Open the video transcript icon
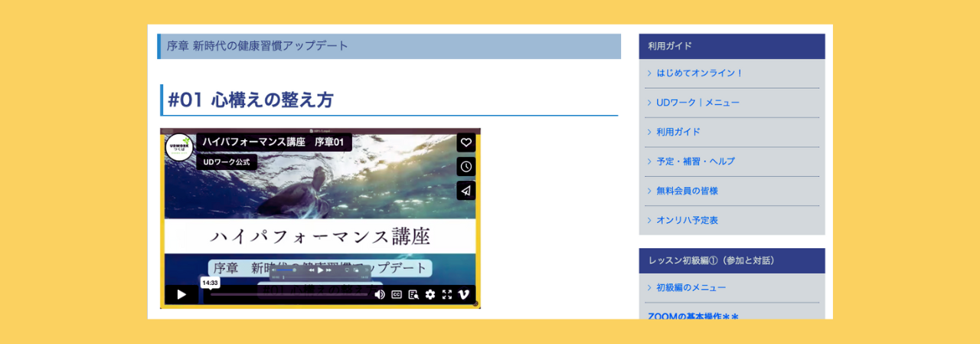 pos(413,294)
